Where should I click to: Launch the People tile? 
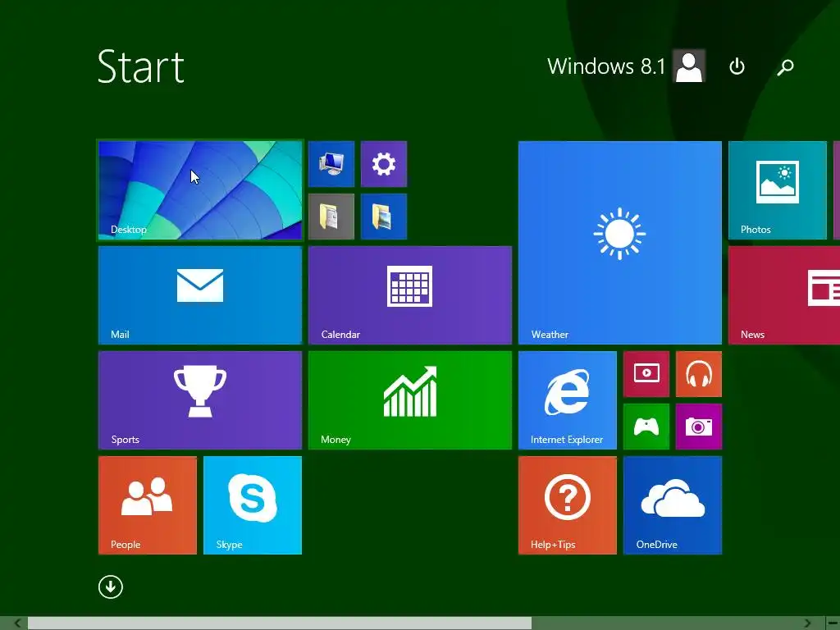click(x=148, y=505)
